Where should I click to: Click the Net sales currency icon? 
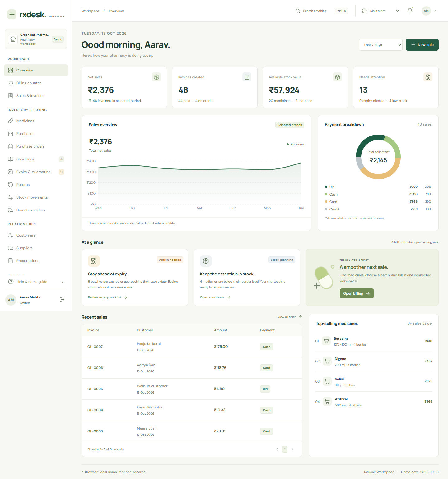pyautogui.click(x=156, y=77)
